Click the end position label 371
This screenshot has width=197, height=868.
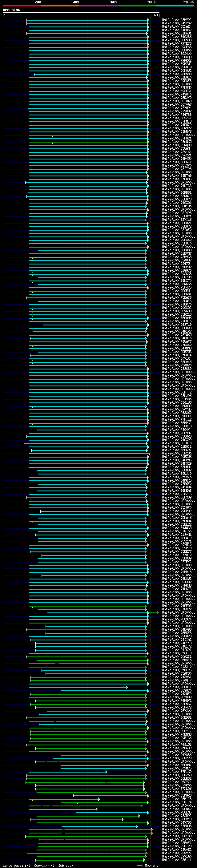155,15
